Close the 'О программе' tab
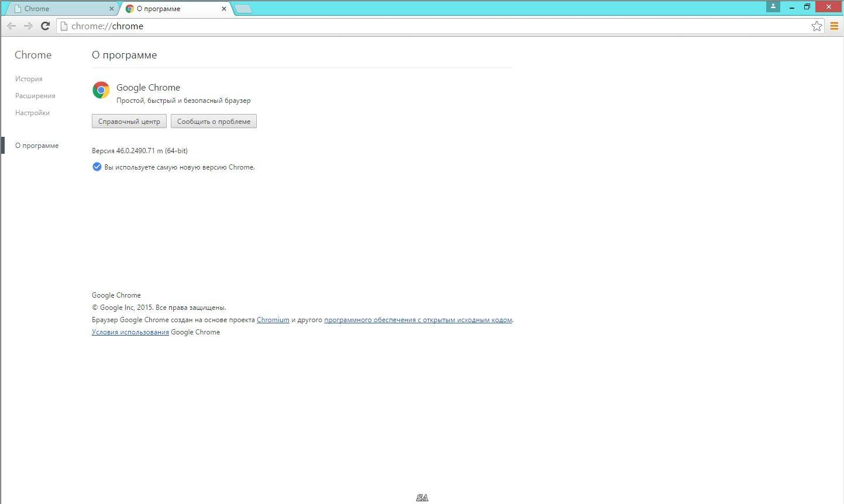The width and height of the screenshot is (844, 504). (x=224, y=9)
